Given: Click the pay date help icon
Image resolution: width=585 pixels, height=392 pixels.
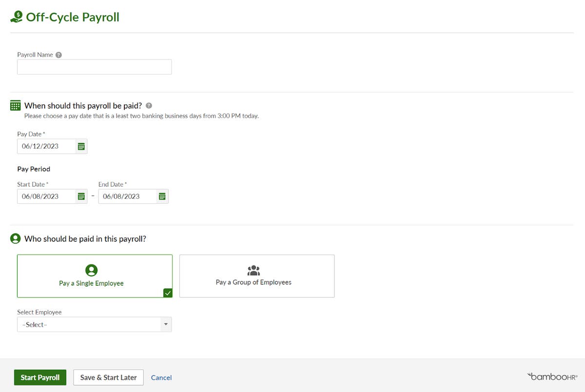Looking at the screenshot, I should (x=148, y=105).
